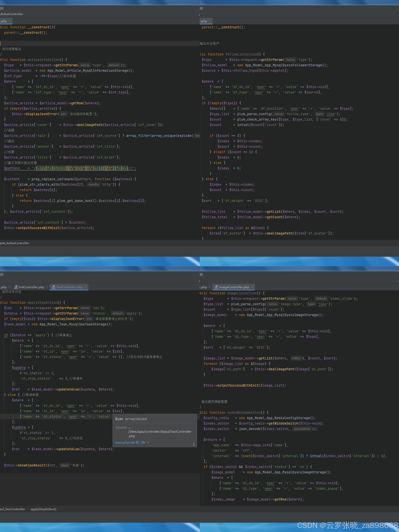Close the .php tab beside InitController.php
The width and height of the screenshot is (399, 532).
tap(9, 287)
